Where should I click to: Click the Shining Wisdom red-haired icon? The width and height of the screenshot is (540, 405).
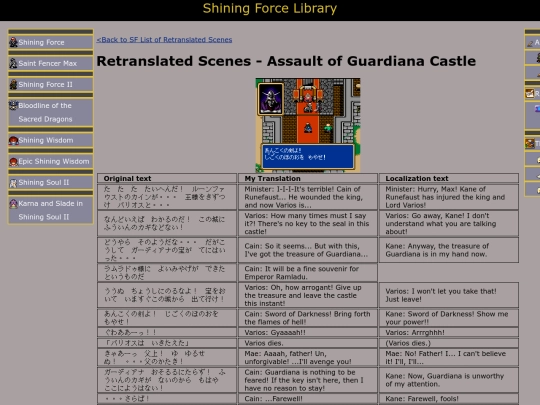[13, 140]
